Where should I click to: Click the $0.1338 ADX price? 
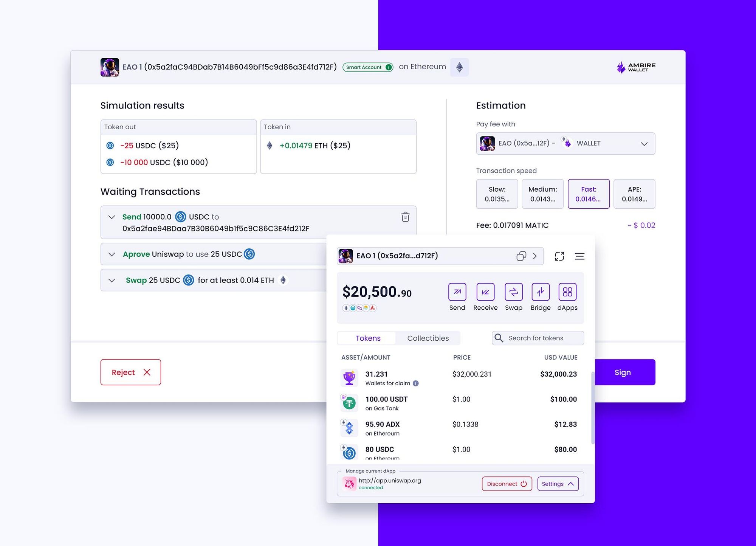pos(465,424)
